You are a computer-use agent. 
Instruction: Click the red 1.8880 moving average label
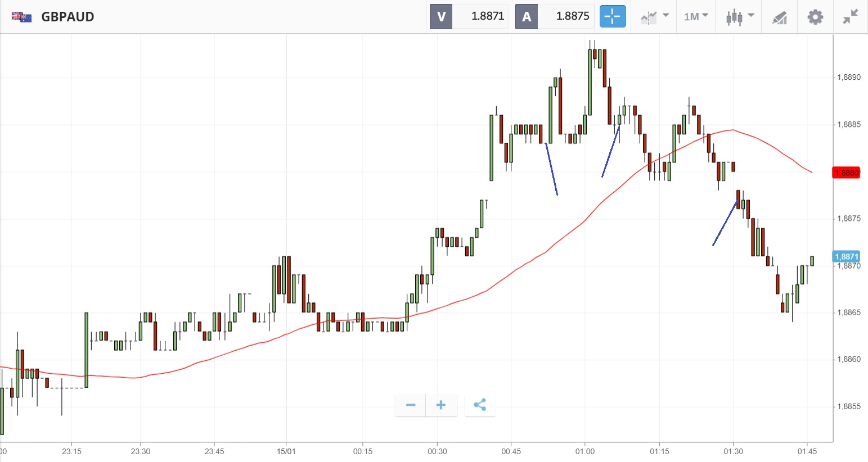846,173
